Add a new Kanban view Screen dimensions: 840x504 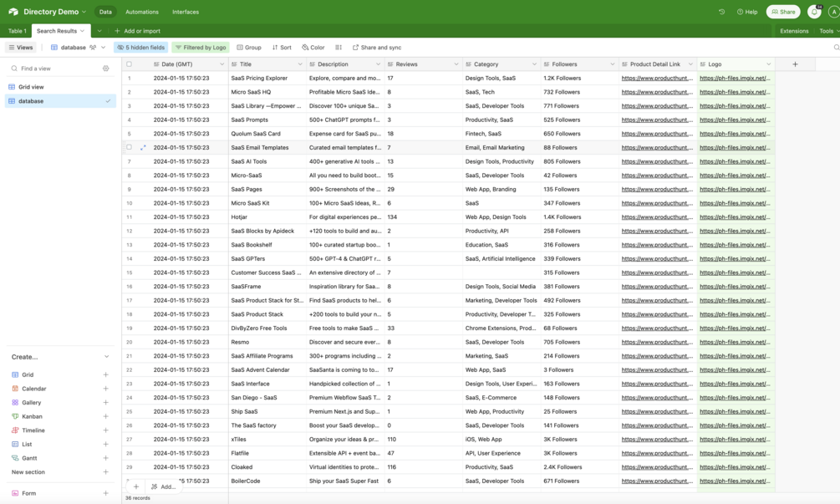(x=105, y=417)
